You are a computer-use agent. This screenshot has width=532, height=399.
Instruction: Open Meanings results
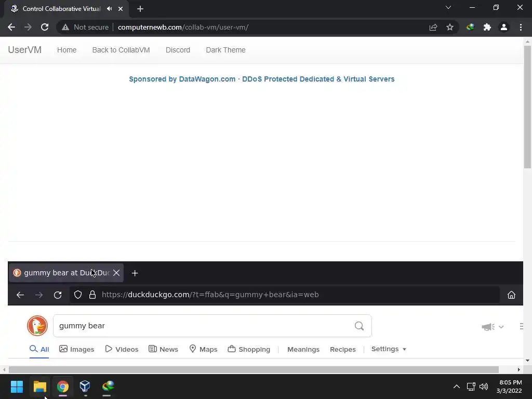(x=303, y=349)
